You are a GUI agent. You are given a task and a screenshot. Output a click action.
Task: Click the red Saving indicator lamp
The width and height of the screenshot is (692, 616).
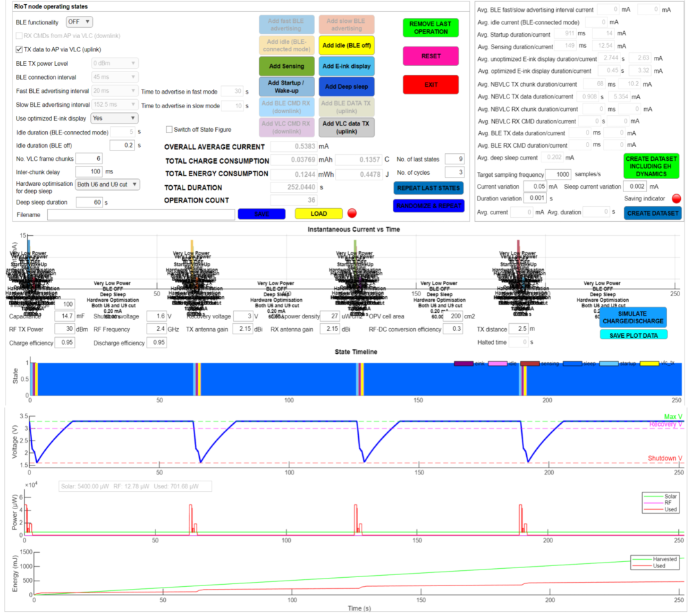click(x=677, y=198)
